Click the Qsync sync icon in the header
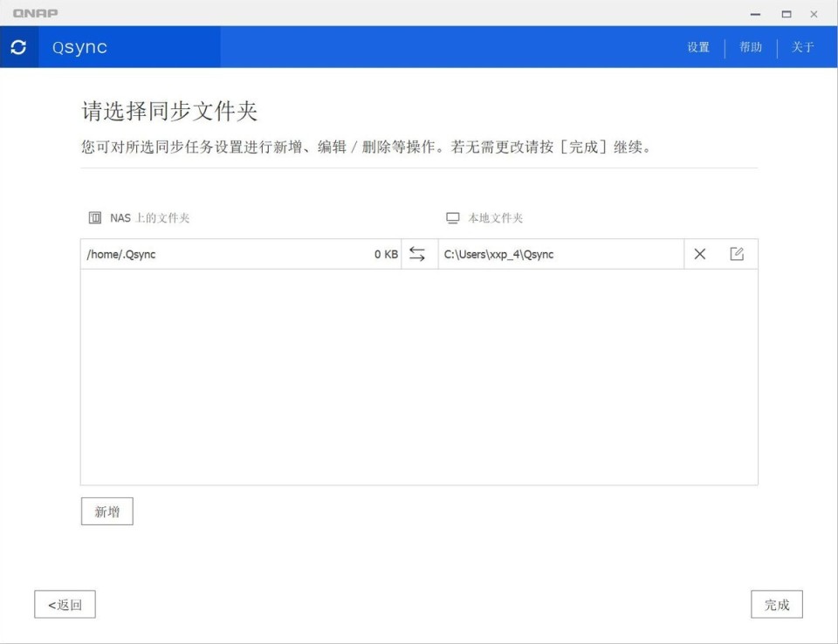This screenshot has width=838, height=644. click(x=17, y=47)
